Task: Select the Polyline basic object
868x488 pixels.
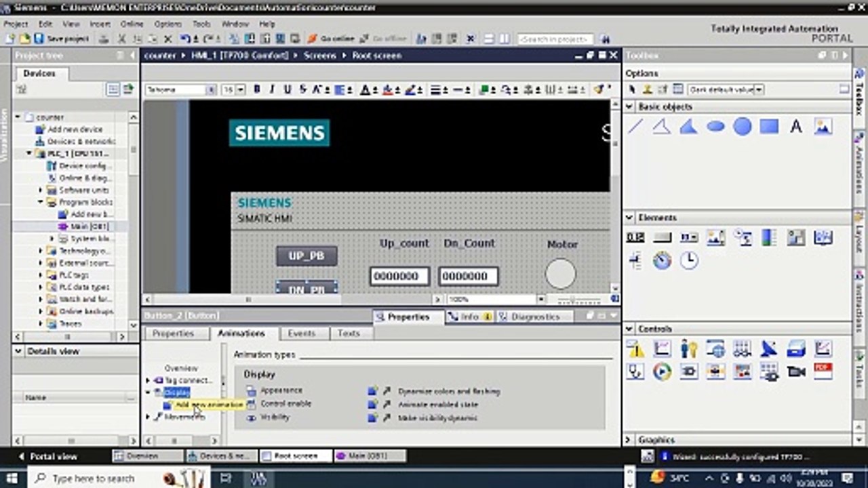Action: [662, 126]
